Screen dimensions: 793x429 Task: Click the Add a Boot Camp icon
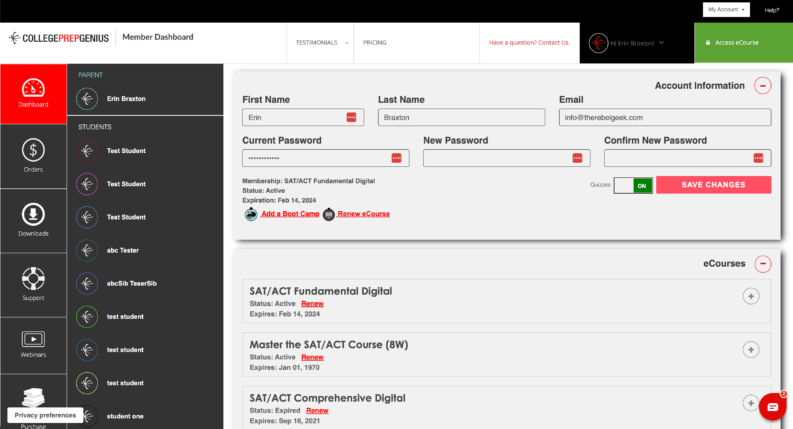pyautogui.click(x=251, y=214)
